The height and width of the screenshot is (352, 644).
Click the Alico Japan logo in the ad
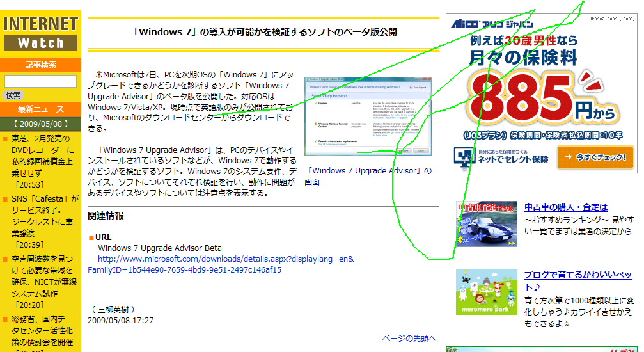[x=492, y=24]
